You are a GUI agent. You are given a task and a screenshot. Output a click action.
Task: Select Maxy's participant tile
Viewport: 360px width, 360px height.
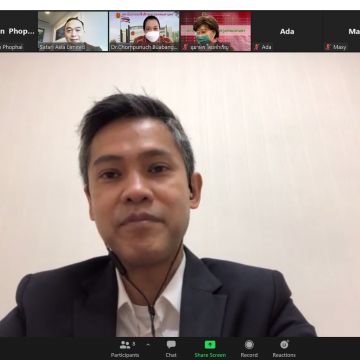(342, 31)
